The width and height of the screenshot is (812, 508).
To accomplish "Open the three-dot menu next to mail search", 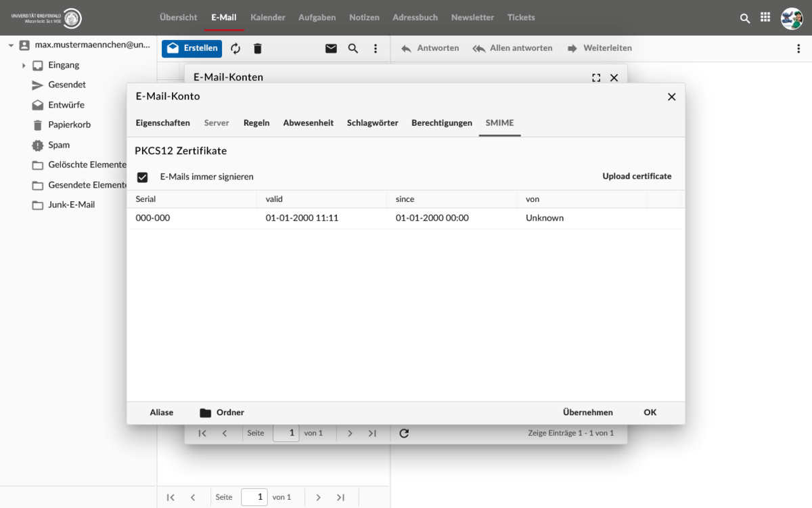I will [376, 49].
